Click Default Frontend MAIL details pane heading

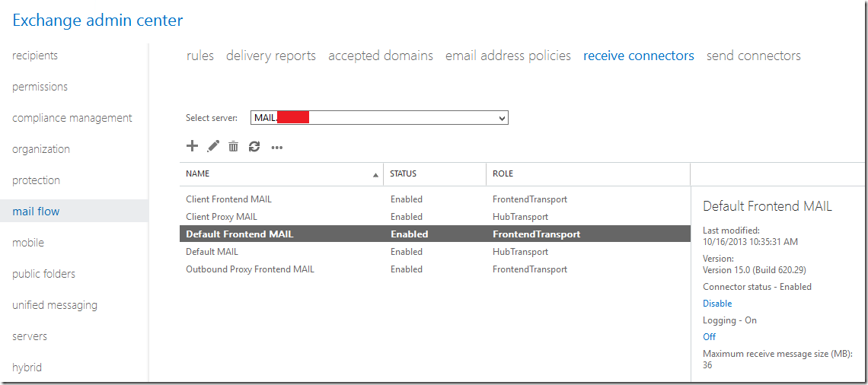click(767, 206)
